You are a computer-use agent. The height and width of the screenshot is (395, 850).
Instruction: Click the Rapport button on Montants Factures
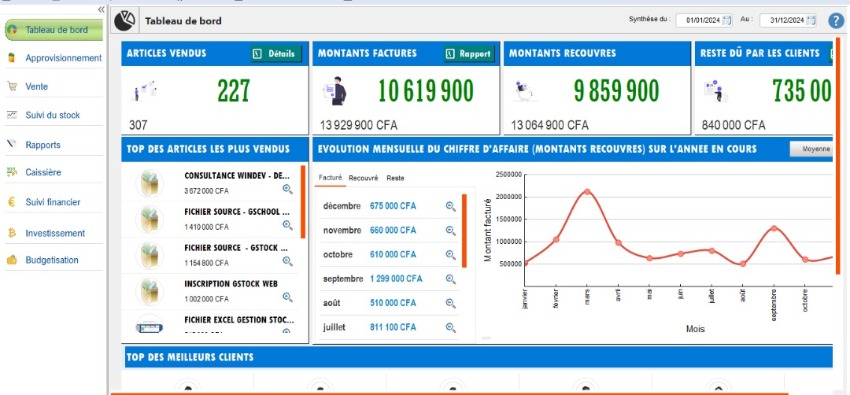coord(469,54)
